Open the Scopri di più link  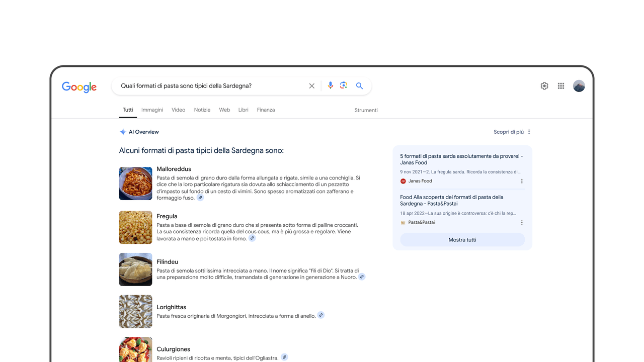pos(509,132)
